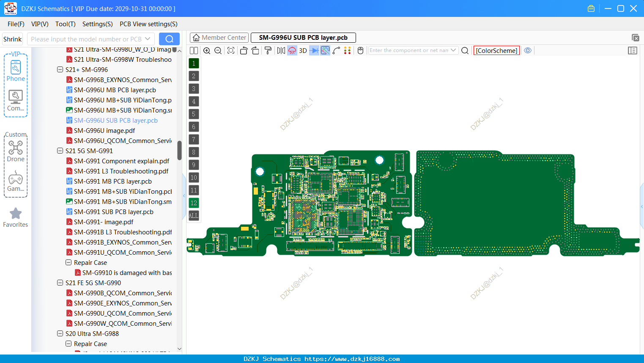Screen dimensions: 644x363
Task: Open SM-G996U MB+SUB YiDianTong image file
Action: click(x=123, y=110)
